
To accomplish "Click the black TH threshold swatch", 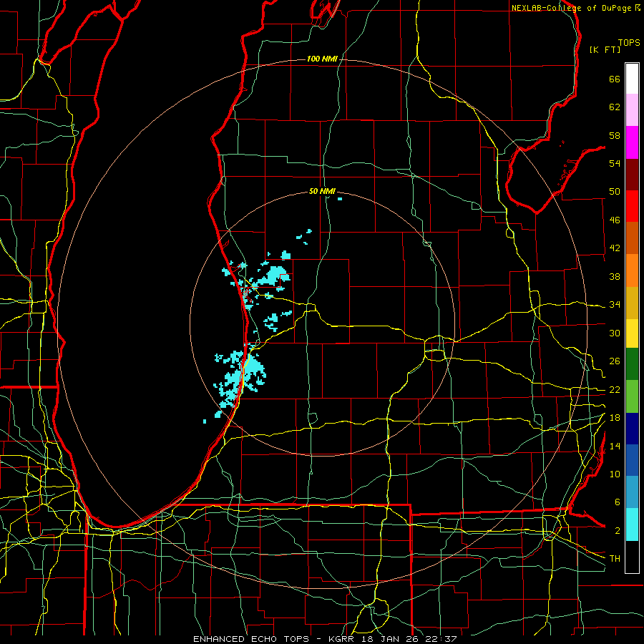I will 632,557.
